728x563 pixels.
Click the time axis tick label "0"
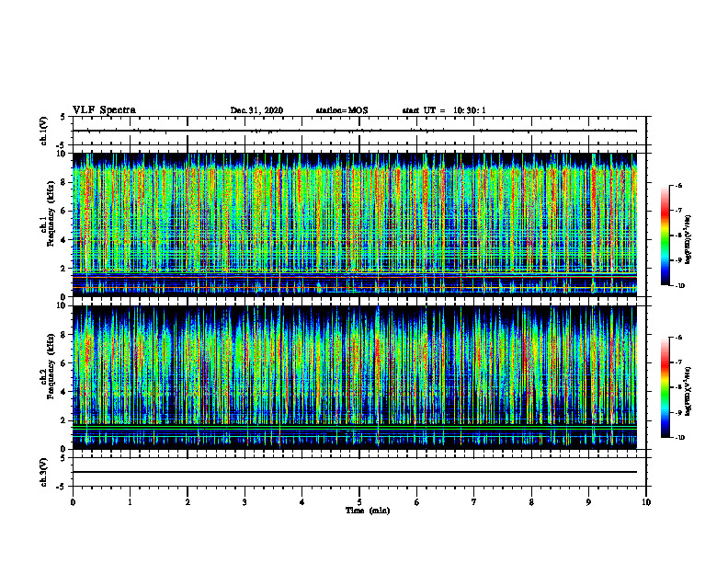pos(73,502)
